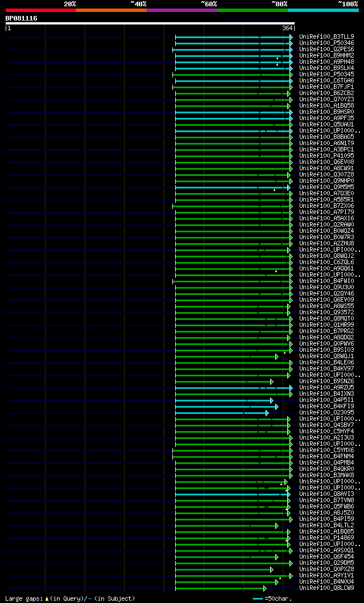Select the UniRef100_Q70YZ3 label
364x603 pixels.
click(x=327, y=100)
